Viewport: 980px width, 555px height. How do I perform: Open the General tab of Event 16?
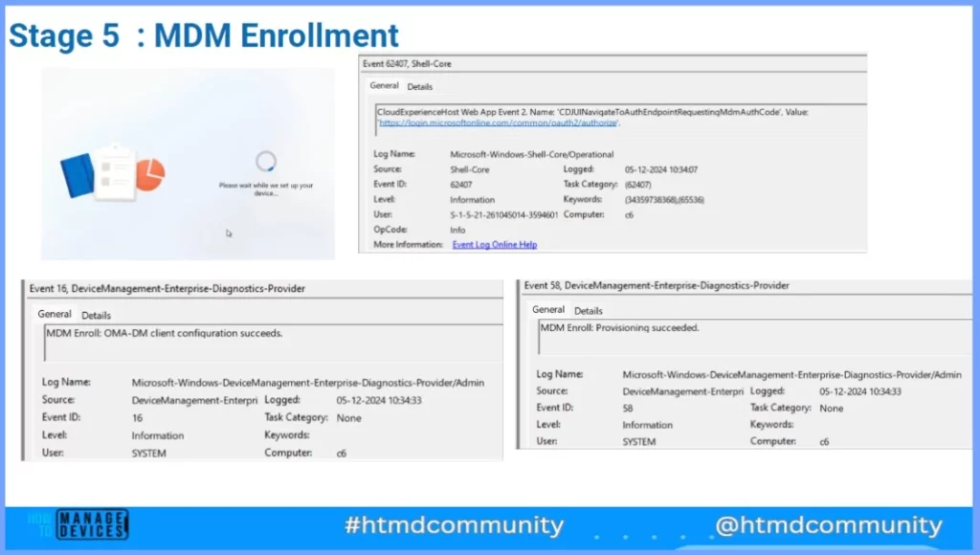click(55, 314)
